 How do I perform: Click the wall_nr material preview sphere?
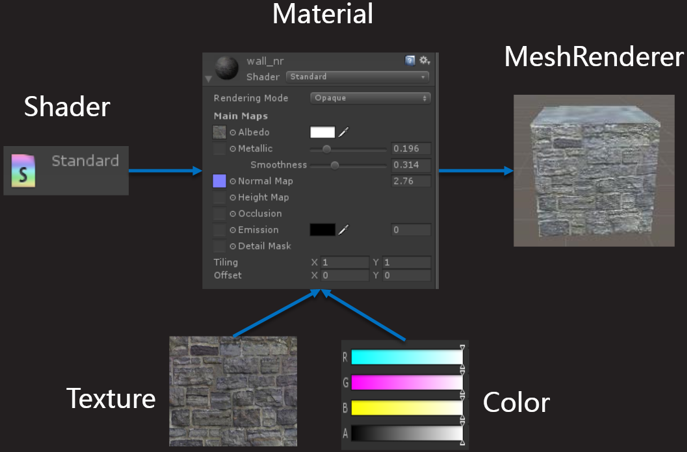[x=227, y=68]
